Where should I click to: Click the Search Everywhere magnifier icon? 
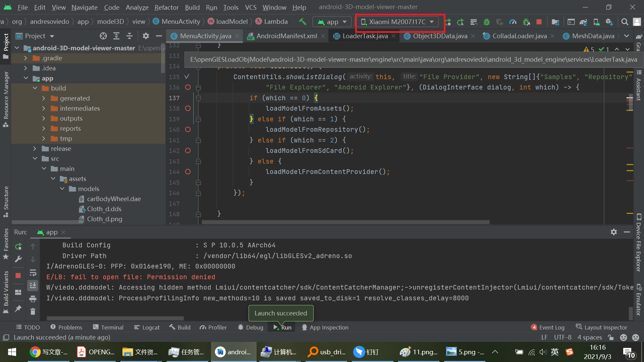tap(625, 22)
